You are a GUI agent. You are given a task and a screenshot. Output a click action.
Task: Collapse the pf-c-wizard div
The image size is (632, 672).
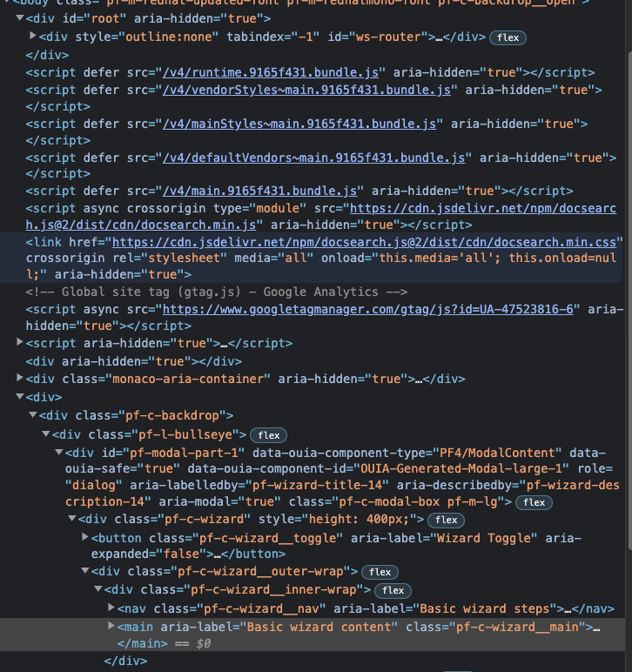[72, 519]
